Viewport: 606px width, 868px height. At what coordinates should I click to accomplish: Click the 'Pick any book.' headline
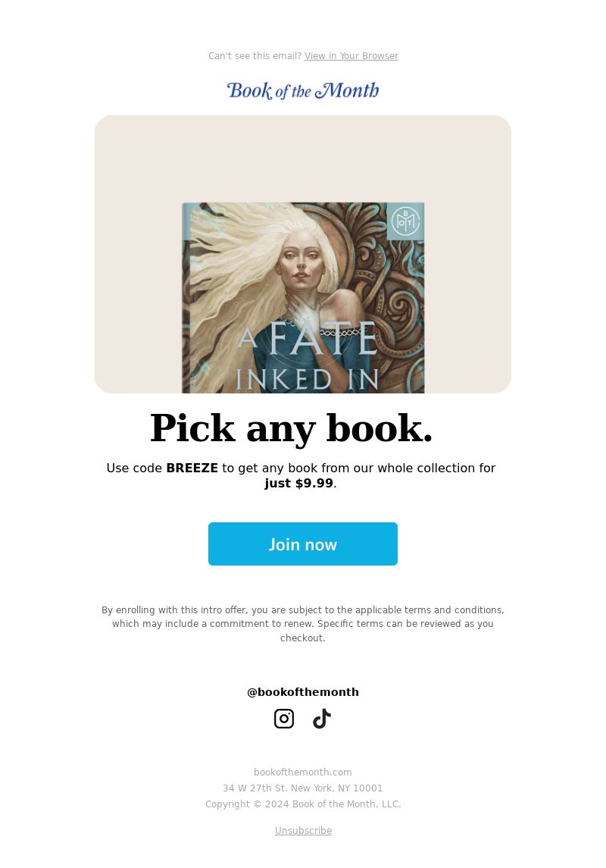tap(292, 429)
